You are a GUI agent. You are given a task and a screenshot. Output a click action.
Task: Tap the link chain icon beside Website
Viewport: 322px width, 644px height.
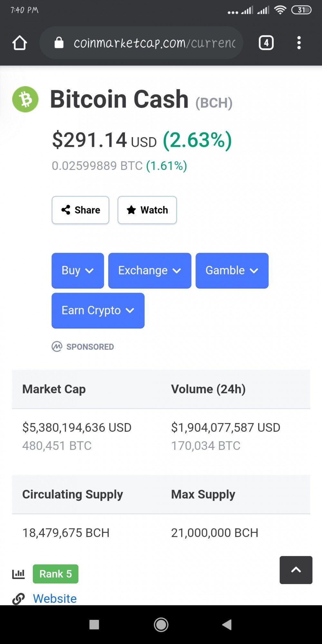click(18, 599)
